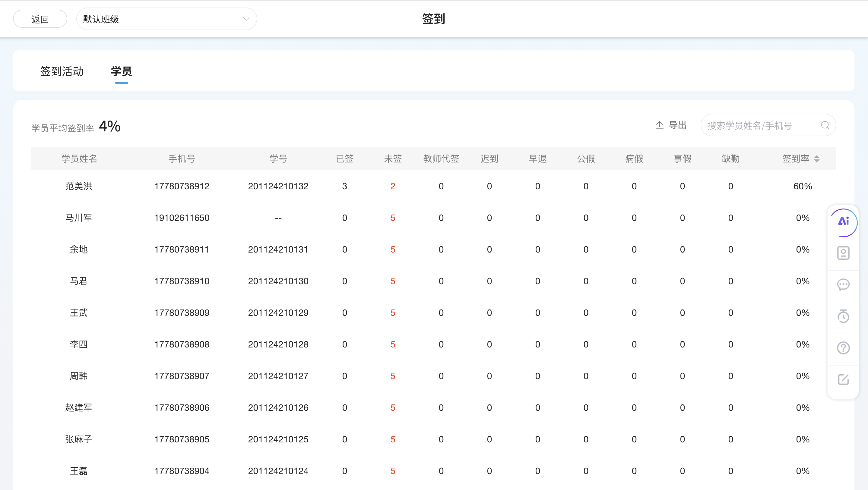This screenshot has height=490, width=868.
Task: Open the edit note sidebar icon
Action: click(x=843, y=379)
